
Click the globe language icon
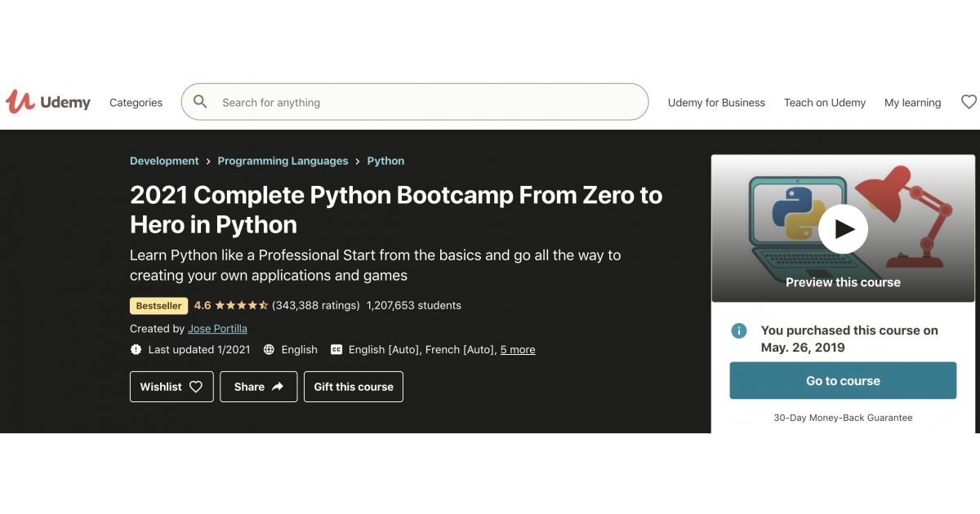269,349
